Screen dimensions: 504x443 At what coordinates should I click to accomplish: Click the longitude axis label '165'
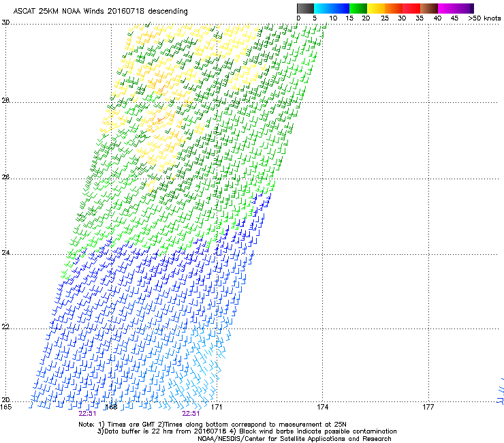(x=6, y=407)
